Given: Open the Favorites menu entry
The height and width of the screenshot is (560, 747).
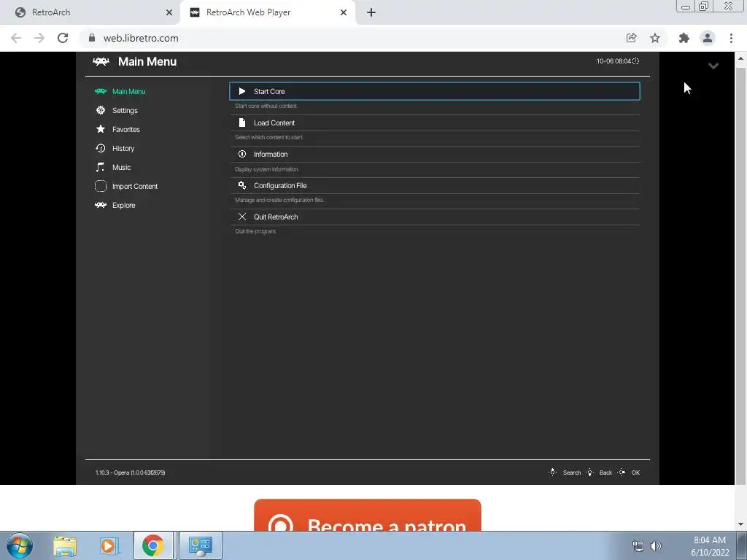Looking at the screenshot, I should 125,130.
